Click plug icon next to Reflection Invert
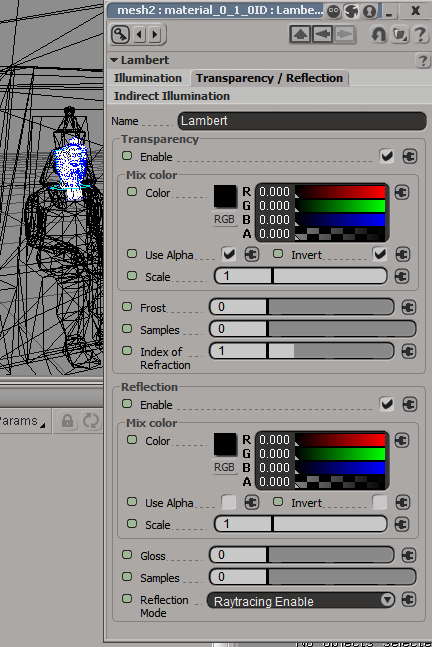 point(403,502)
